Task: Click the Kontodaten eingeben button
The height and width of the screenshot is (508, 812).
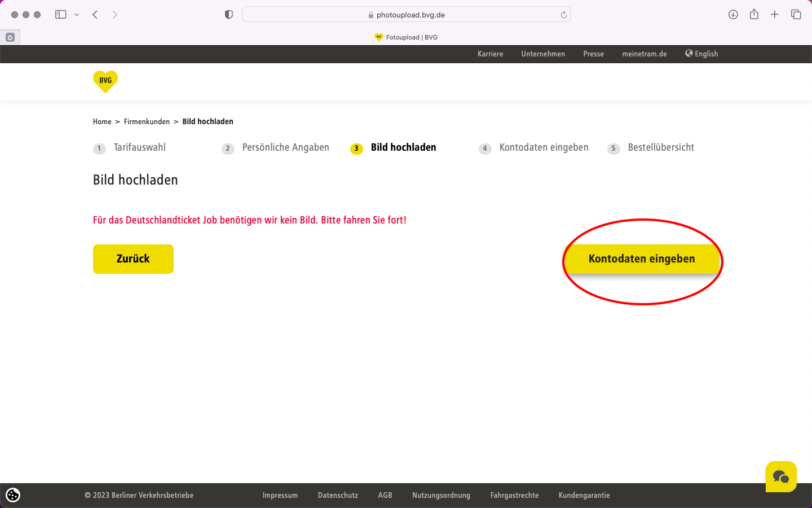Action: (642, 259)
